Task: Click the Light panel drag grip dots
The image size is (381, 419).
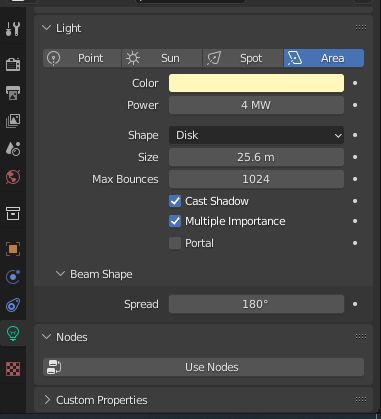Action: point(361,28)
